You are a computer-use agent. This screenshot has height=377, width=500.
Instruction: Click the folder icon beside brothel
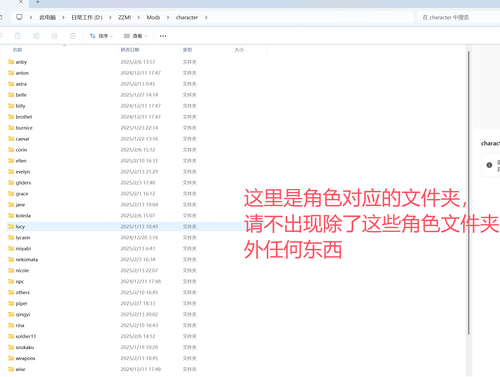11,117
